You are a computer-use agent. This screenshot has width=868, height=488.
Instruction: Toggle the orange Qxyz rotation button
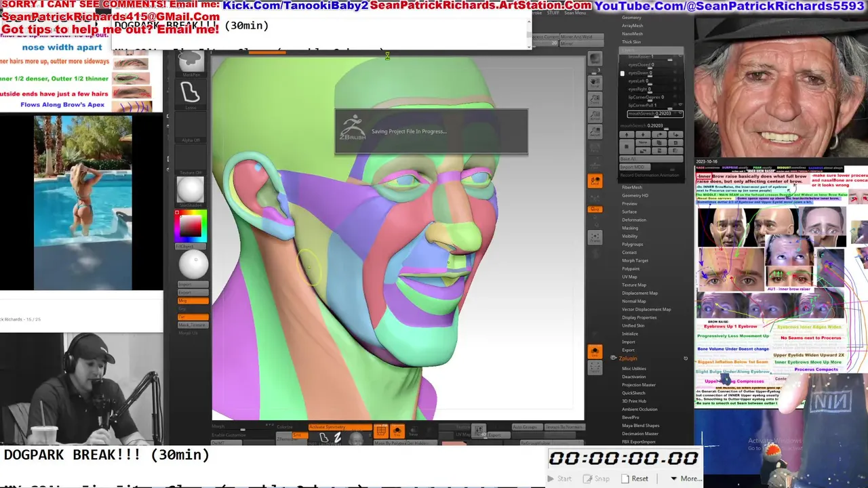click(x=595, y=209)
